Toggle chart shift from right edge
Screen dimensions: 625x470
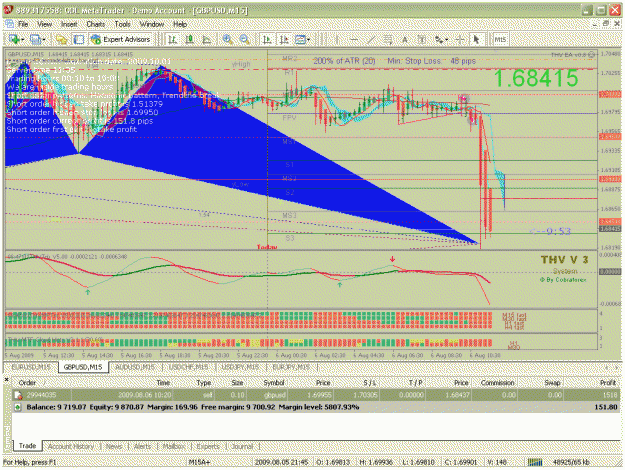coord(284,39)
